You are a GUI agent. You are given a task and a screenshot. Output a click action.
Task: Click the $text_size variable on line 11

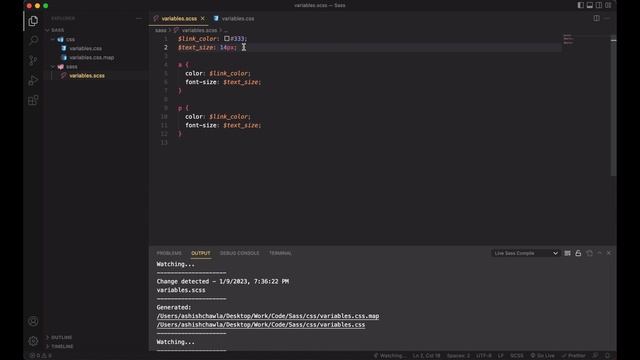pos(241,125)
